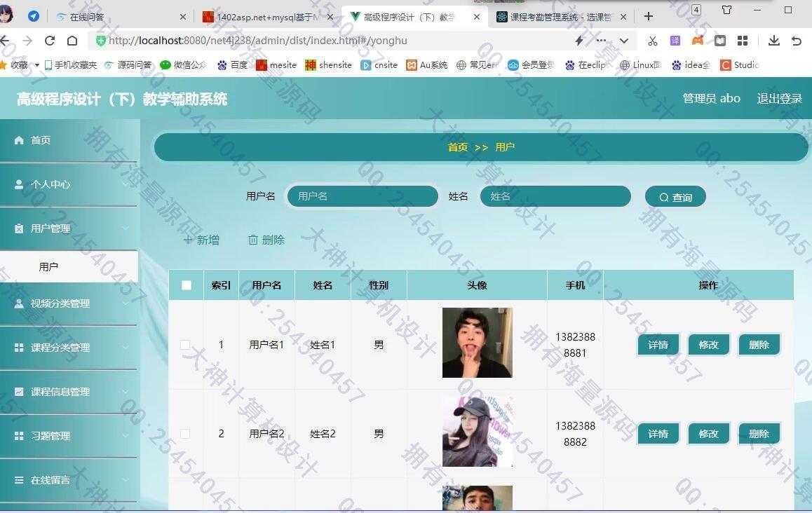The width and height of the screenshot is (812, 513).
Task: Click 删除 for 用户名2 row
Action: [759, 434]
